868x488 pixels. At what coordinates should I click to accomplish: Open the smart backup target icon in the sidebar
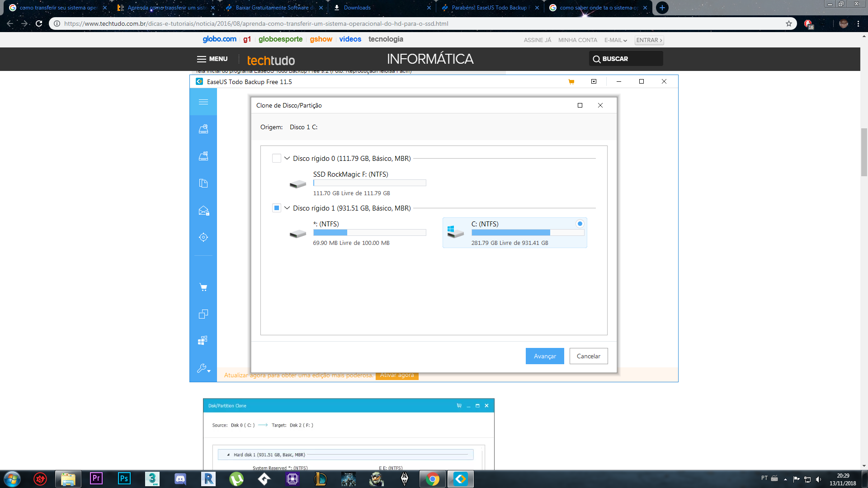tap(203, 237)
